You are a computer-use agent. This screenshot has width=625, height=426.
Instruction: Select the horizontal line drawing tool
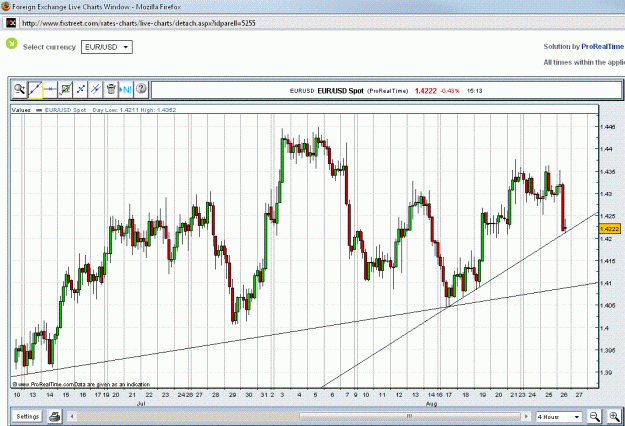coord(50,89)
